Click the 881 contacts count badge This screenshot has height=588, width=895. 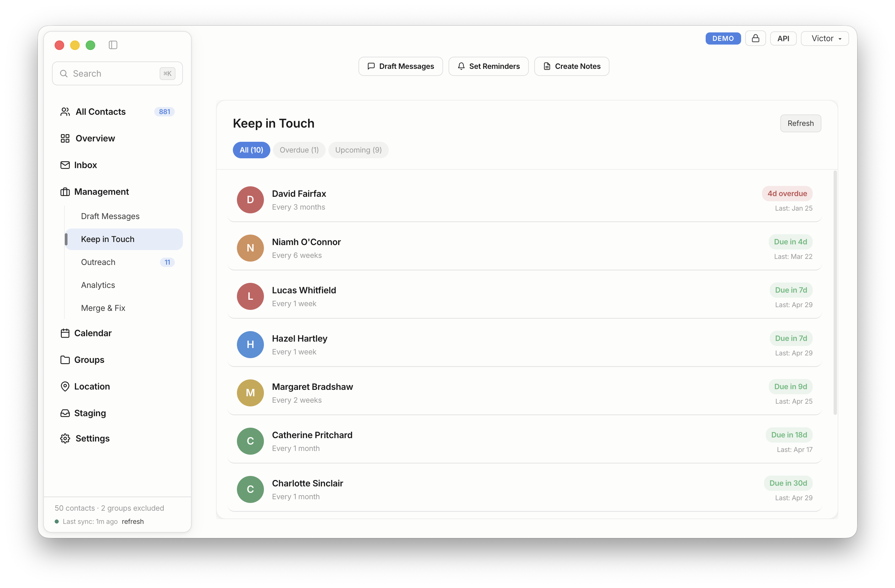click(164, 112)
